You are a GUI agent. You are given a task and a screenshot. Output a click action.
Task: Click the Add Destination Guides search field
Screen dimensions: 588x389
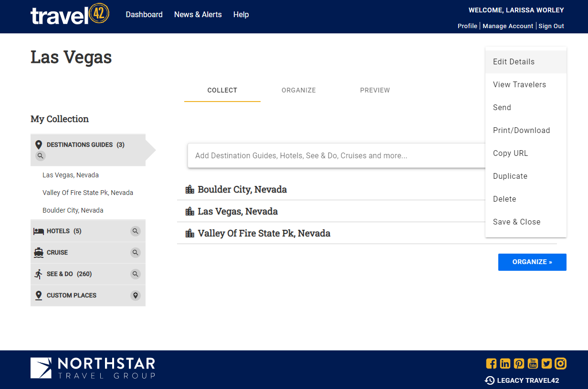[334, 155]
